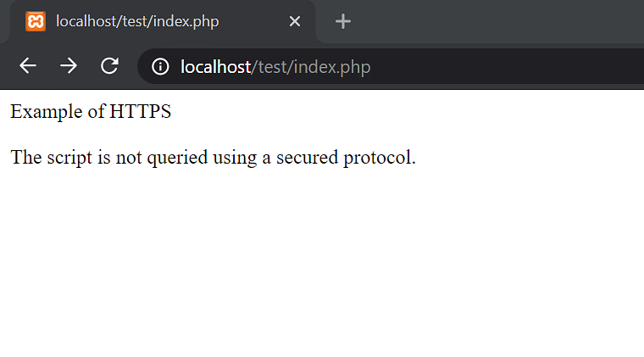Open the site information icon in the address bar
The width and height of the screenshot is (644, 357).
(160, 66)
